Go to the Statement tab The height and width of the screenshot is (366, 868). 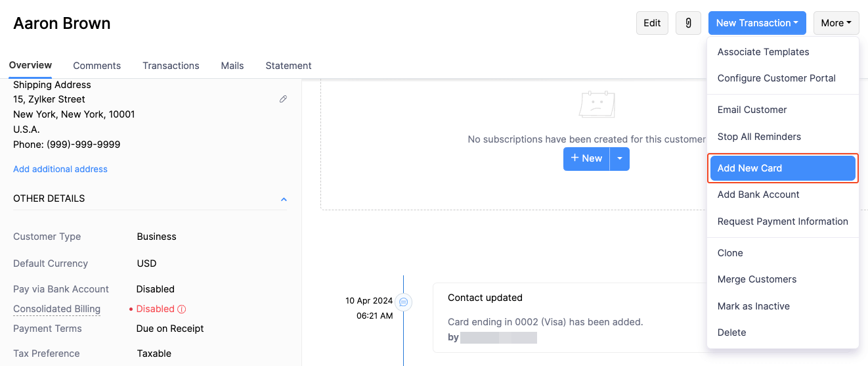coord(288,66)
